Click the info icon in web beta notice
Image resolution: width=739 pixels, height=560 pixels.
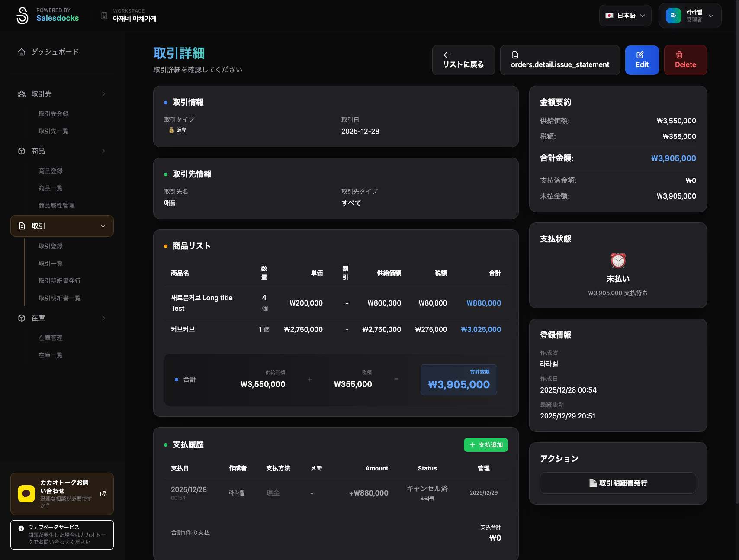(x=21, y=528)
